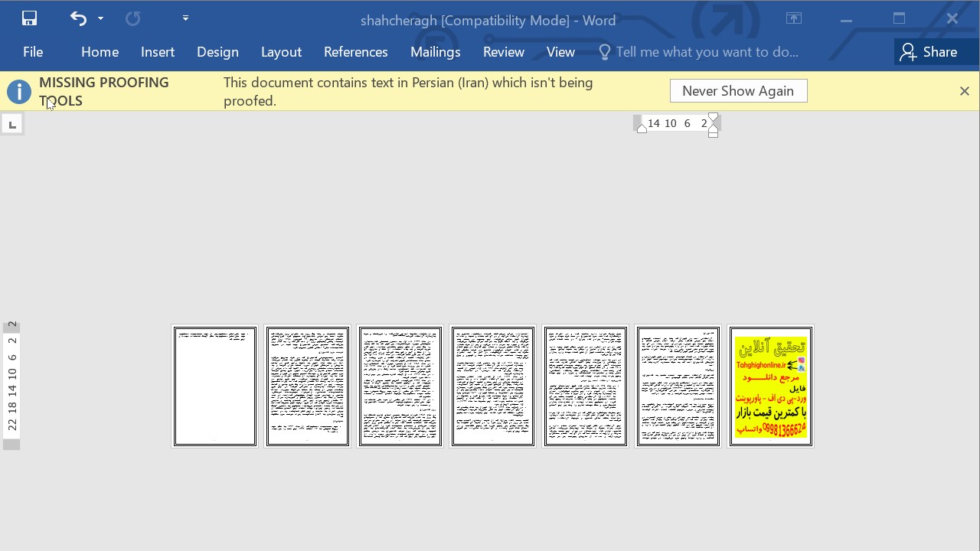Click the Never Show Again button

pos(738,91)
